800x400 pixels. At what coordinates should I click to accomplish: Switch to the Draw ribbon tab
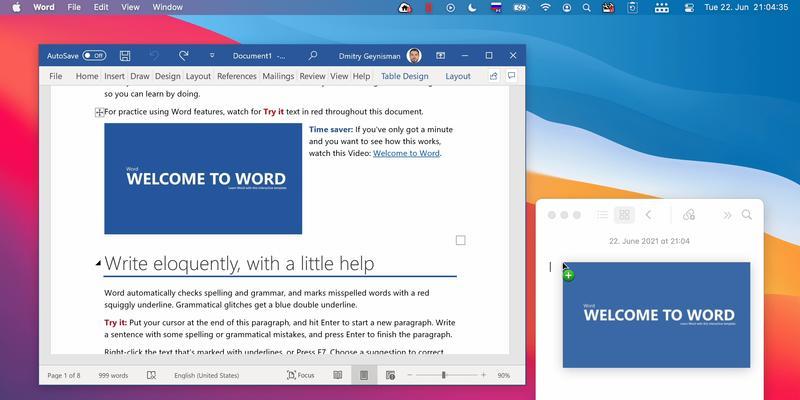click(x=140, y=76)
